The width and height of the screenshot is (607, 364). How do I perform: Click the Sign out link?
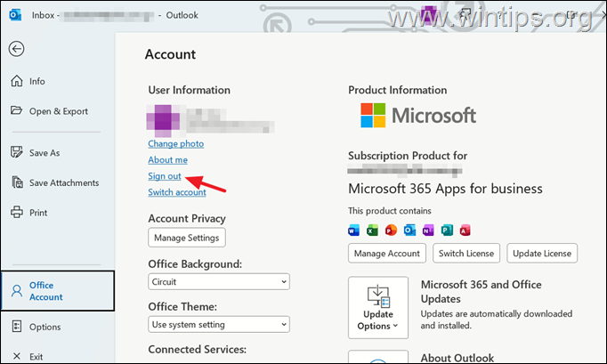[165, 176]
